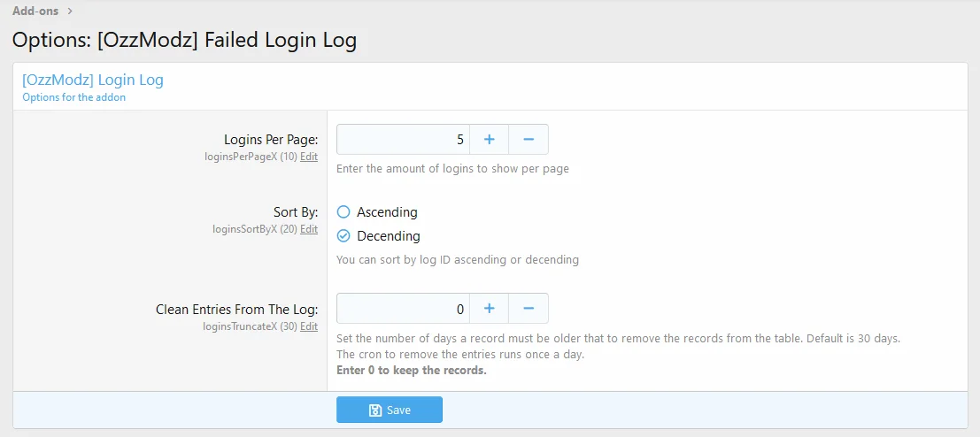Save the addon options
Image resolution: width=980 pixels, height=437 pixels.
coord(390,410)
